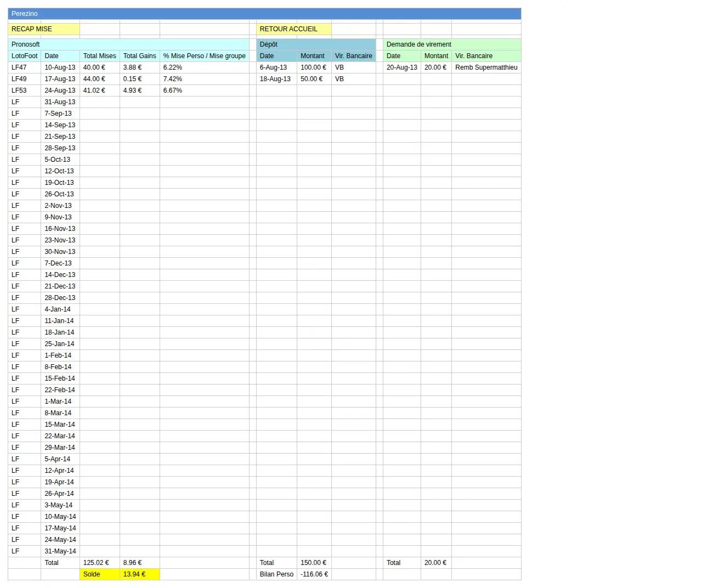Select the 1-Feb-14 date cell
The height and width of the screenshot is (588, 702).
(60, 355)
